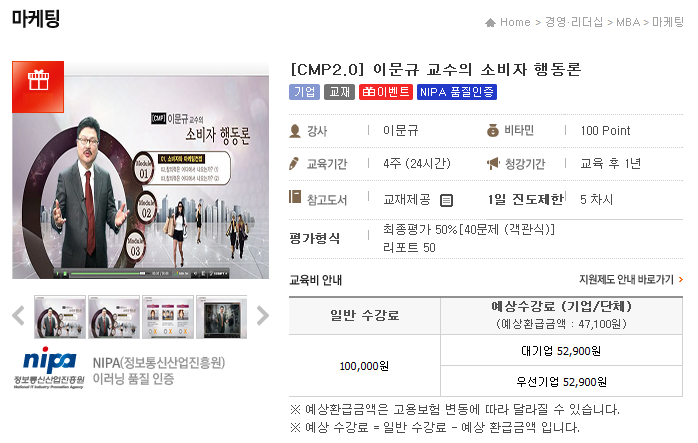Click the vitamin pouch icon next to 비타민

click(x=493, y=130)
